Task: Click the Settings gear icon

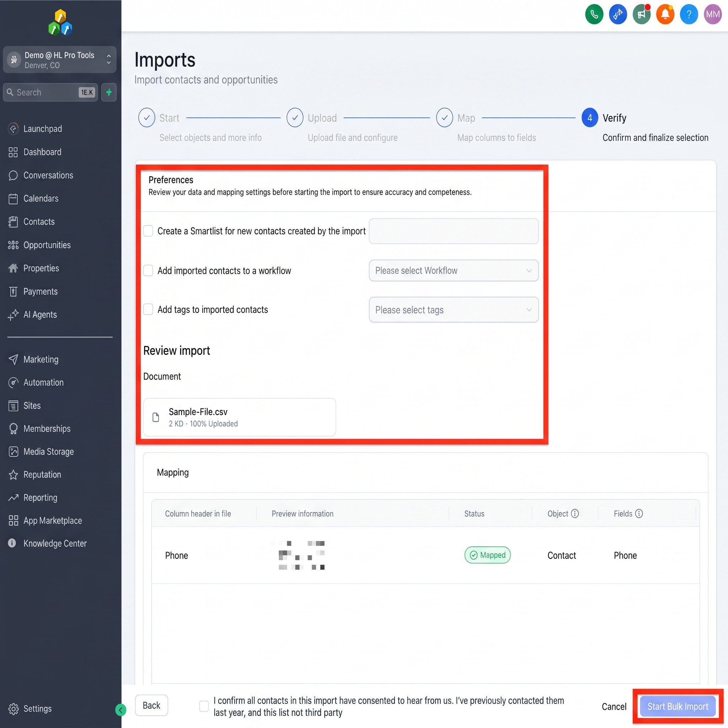Action: 13,709
